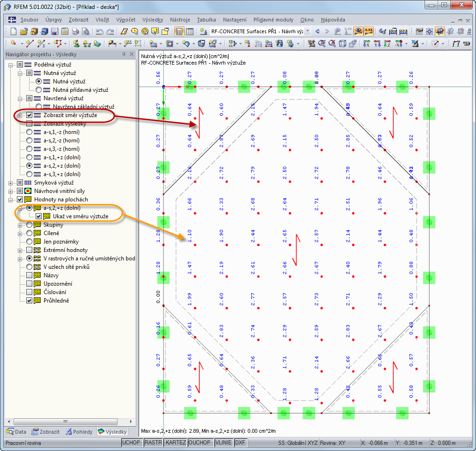The height and width of the screenshot is (451, 476).
Task: Select radio a-s,3,-z (horní)
Action: click(x=29, y=149)
